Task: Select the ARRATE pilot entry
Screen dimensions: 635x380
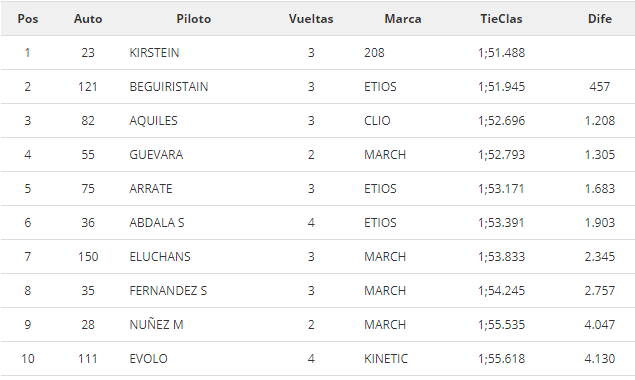Action: click(151, 189)
